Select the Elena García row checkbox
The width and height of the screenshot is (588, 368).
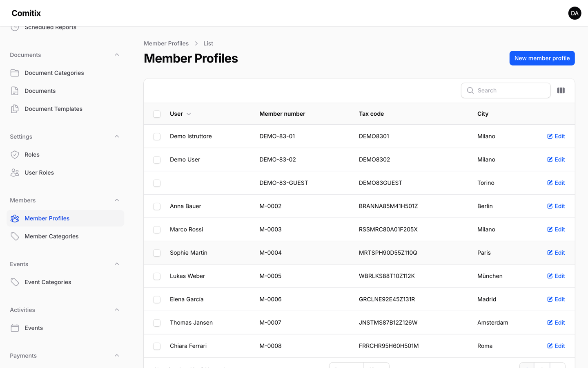(157, 300)
